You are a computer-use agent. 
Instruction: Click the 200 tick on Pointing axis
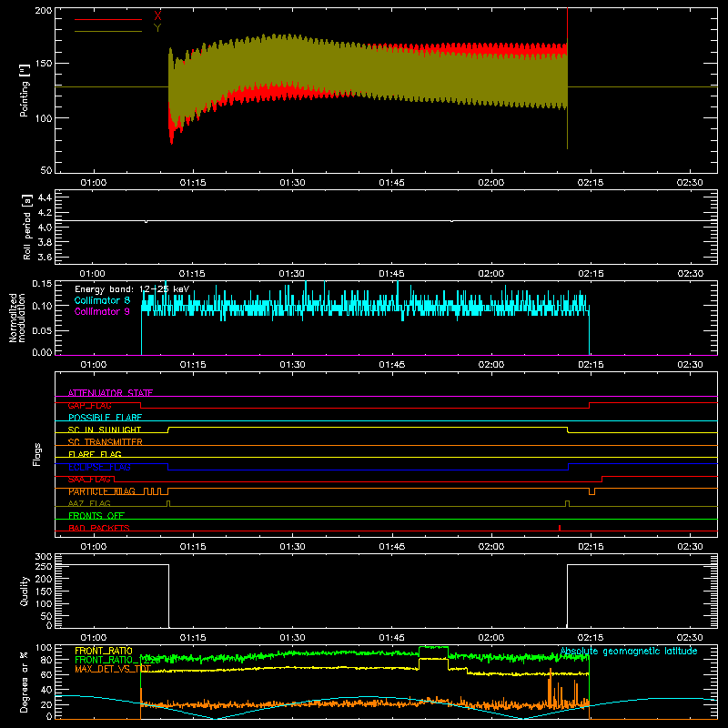tap(43, 10)
